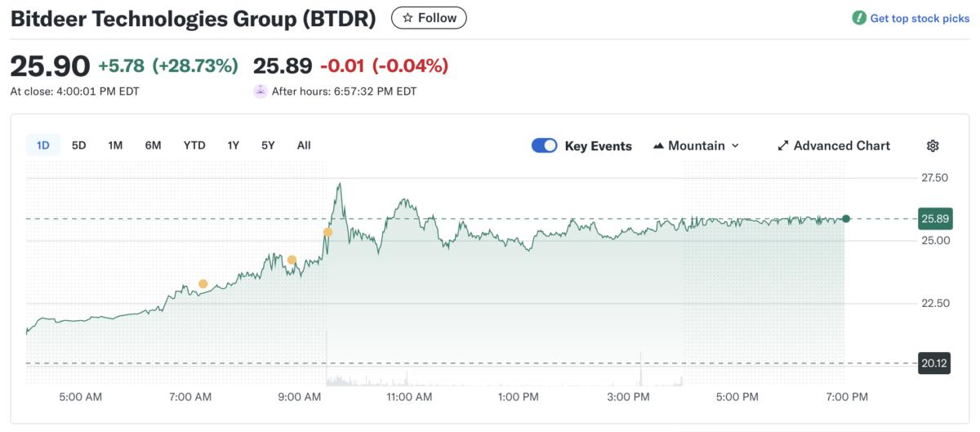Viewport: 980px width, 432px height.
Task: Switch to the 5D time range
Action: coord(78,145)
